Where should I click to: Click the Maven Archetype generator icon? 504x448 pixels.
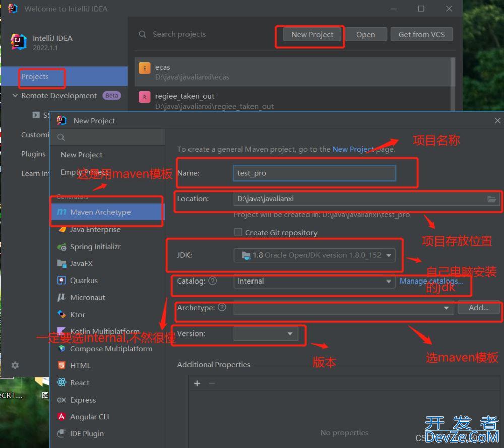tap(61, 212)
